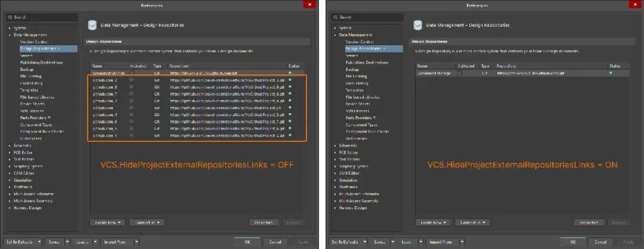Select the MyGithubProject_5.git repository URL
644x249 pixels.
tap(228, 115)
